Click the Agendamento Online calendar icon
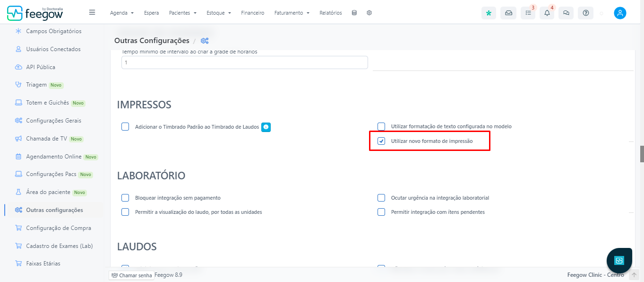The image size is (644, 282). coord(18,157)
